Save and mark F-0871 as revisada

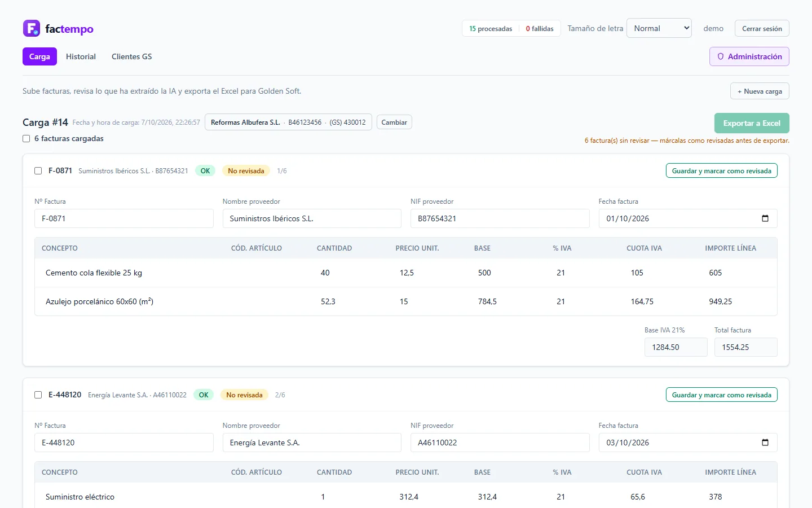click(722, 171)
